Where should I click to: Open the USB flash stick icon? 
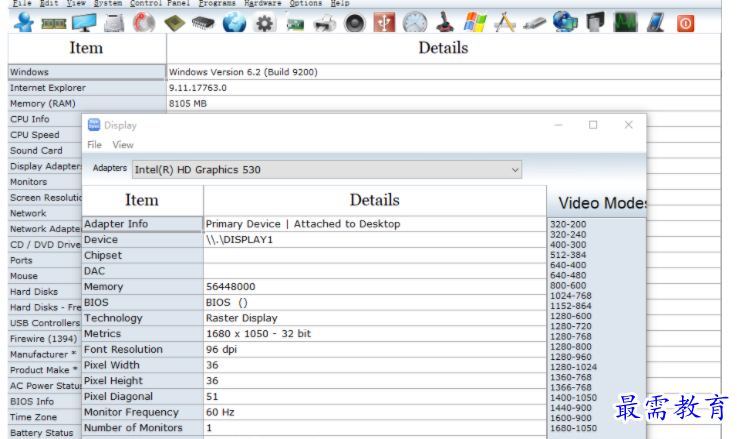pos(535,23)
